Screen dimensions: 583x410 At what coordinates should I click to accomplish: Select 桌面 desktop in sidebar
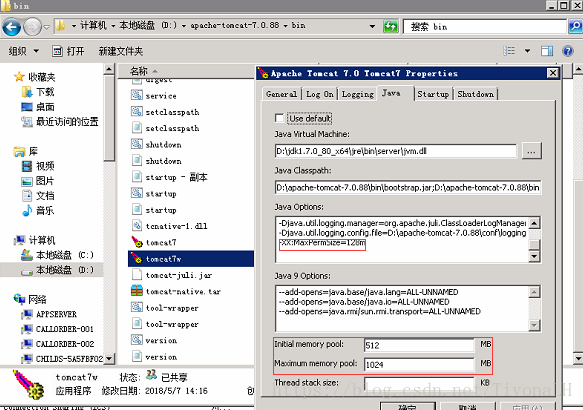pyautogui.click(x=38, y=107)
